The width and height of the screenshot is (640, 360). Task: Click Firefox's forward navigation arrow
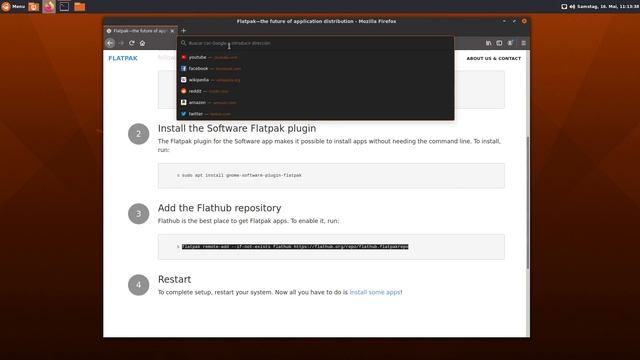click(x=121, y=43)
